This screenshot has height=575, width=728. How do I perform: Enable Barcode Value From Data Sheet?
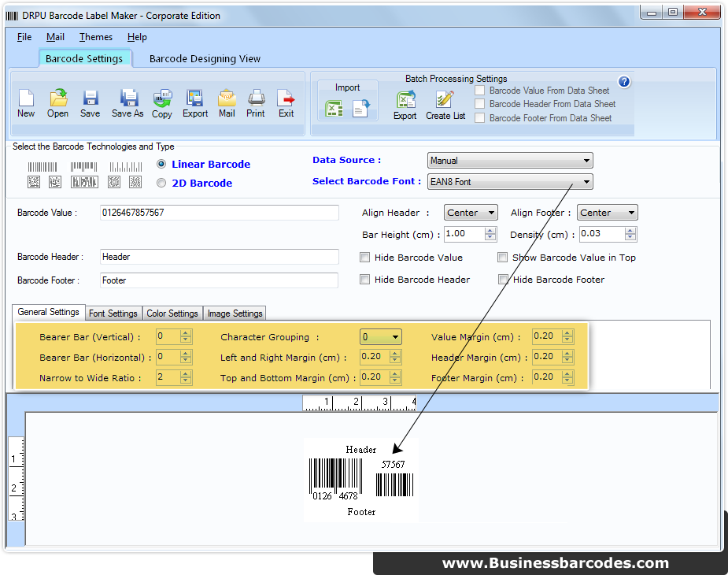[x=479, y=90]
